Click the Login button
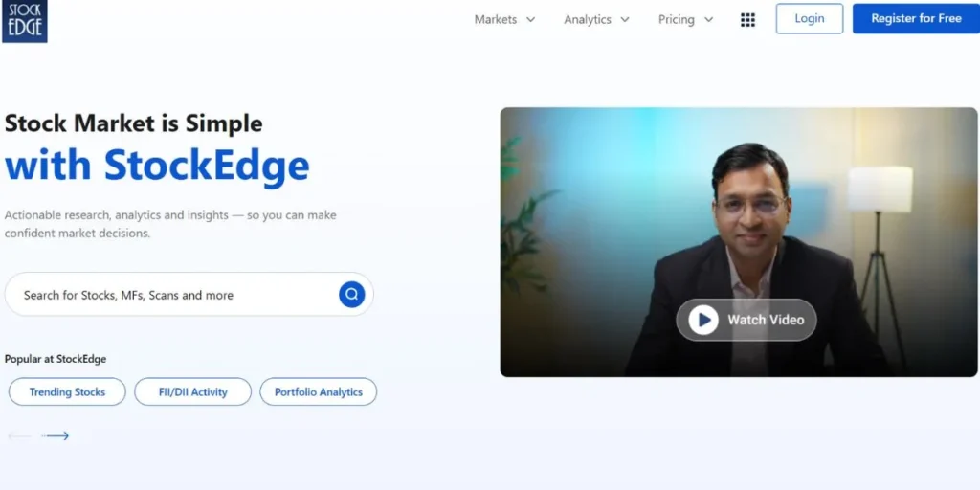 (810, 19)
